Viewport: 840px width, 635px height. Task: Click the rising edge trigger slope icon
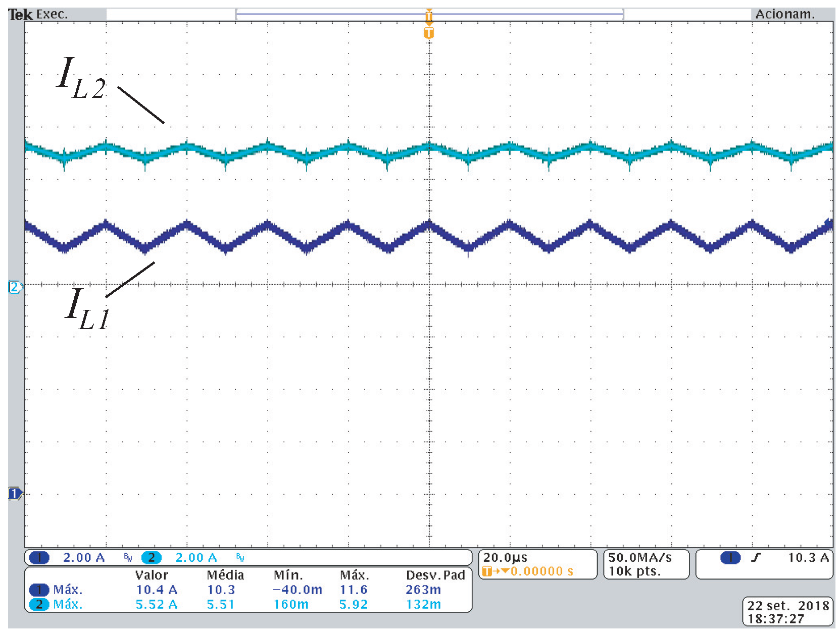tap(756, 558)
